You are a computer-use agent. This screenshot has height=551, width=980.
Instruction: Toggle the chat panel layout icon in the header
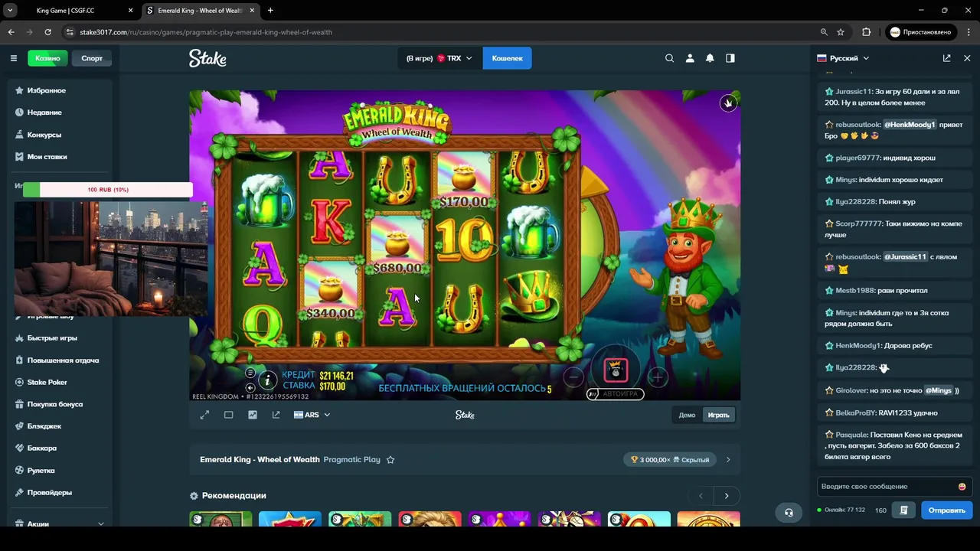point(730,58)
